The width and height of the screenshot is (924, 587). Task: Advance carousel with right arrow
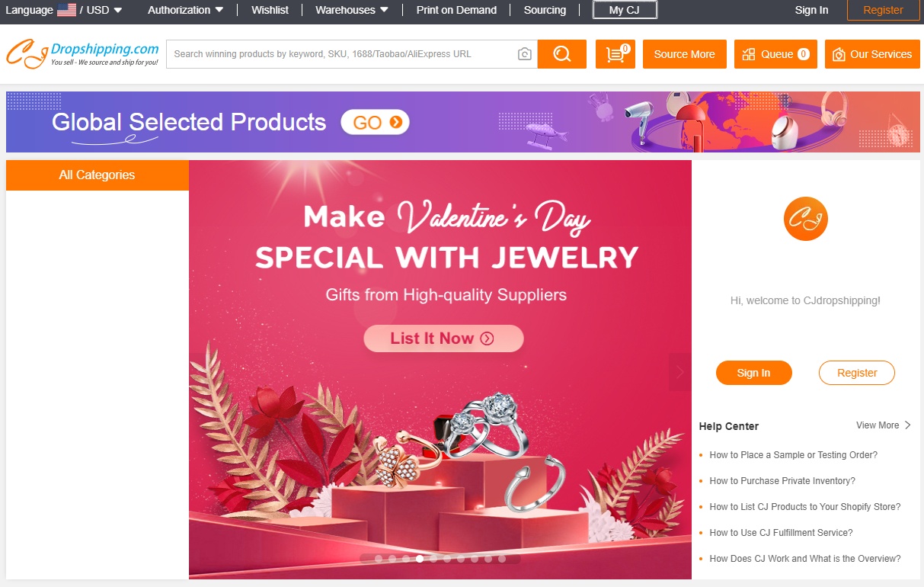click(679, 372)
